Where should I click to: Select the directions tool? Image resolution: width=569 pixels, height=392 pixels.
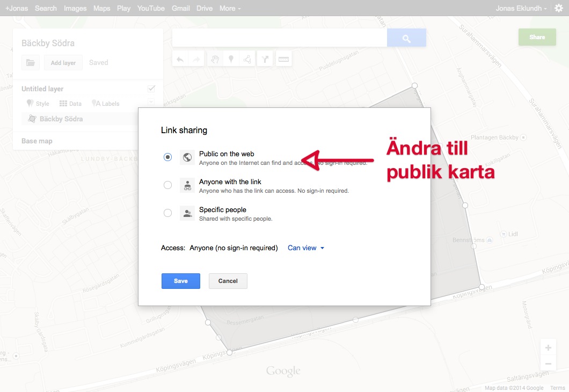265,59
